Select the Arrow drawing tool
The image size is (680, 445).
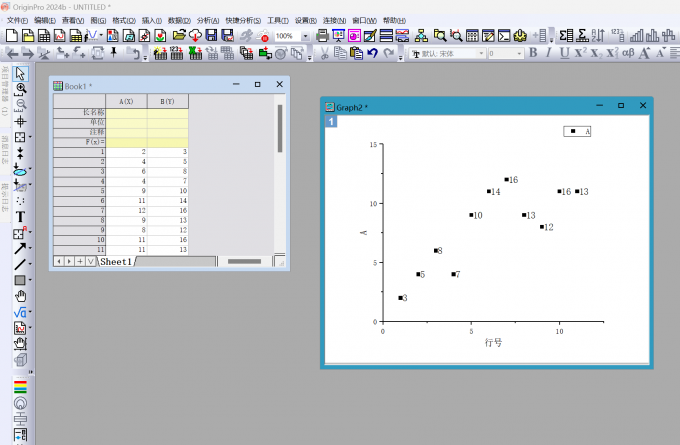[x=19, y=249]
